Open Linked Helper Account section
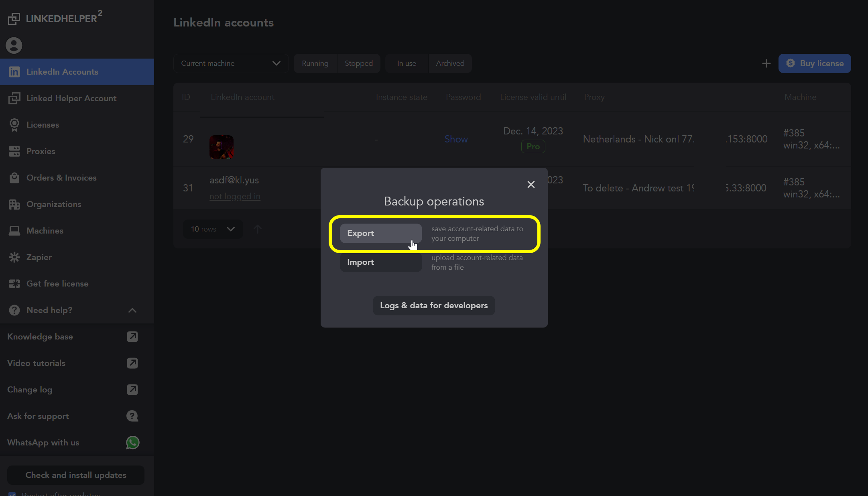The height and width of the screenshot is (496, 868). pos(77,98)
